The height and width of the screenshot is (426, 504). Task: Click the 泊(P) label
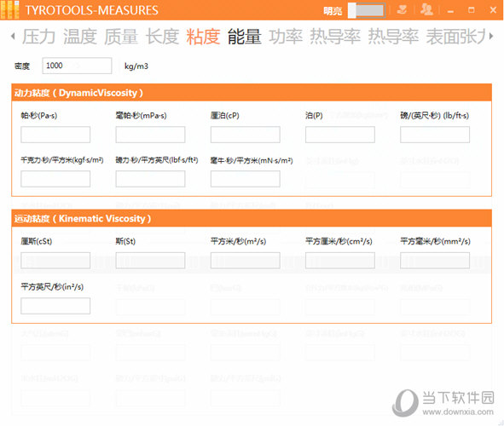(314, 116)
